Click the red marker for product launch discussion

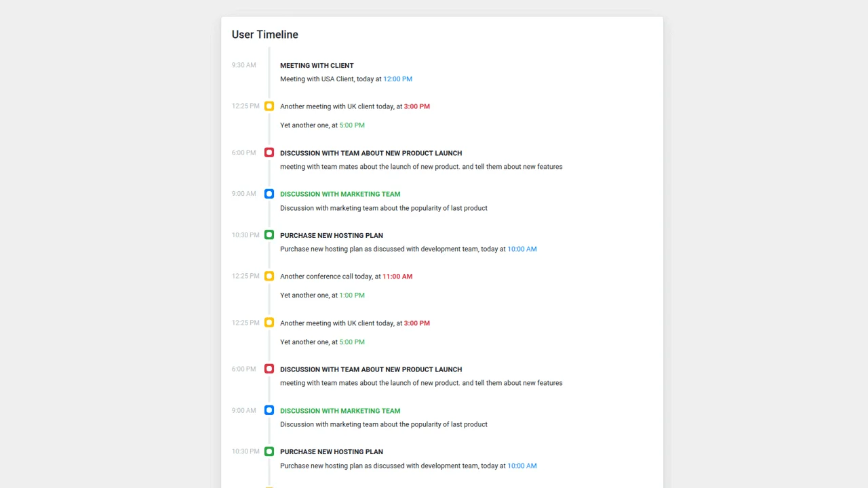point(269,152)
